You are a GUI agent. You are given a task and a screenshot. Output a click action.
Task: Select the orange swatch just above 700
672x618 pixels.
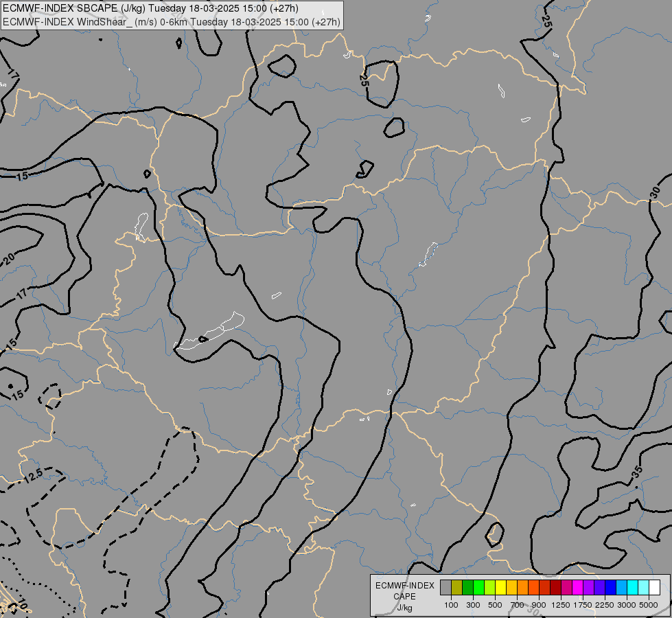click(522, 588)
